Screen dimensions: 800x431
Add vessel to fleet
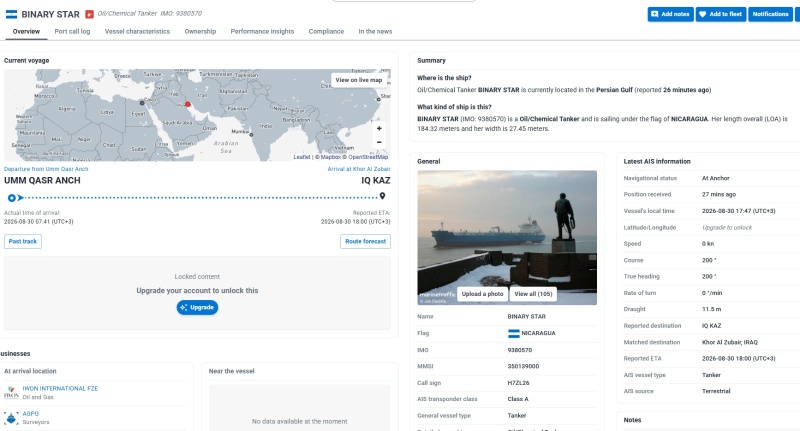720,14
